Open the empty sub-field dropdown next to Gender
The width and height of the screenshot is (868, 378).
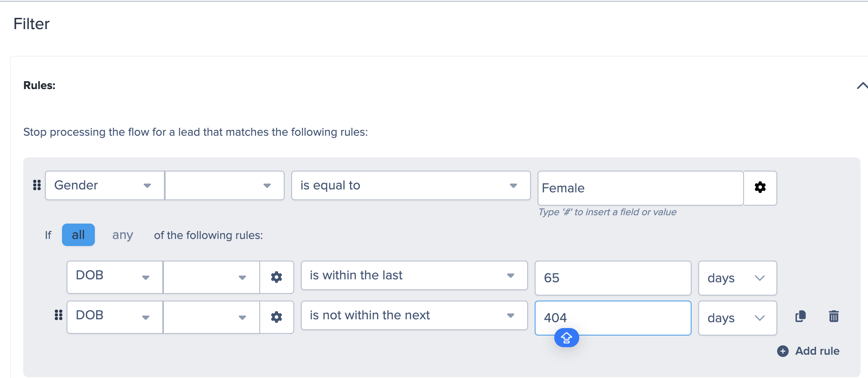pos(225,186)
